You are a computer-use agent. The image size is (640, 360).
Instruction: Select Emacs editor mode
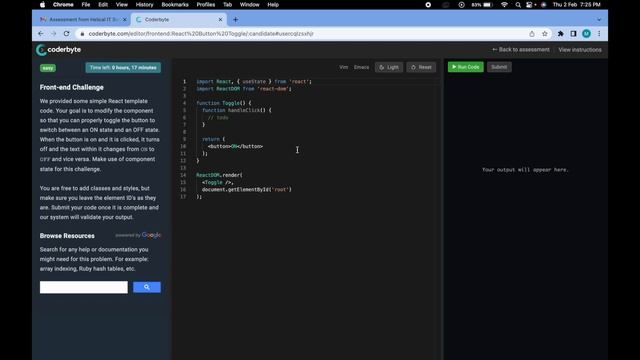361,67
